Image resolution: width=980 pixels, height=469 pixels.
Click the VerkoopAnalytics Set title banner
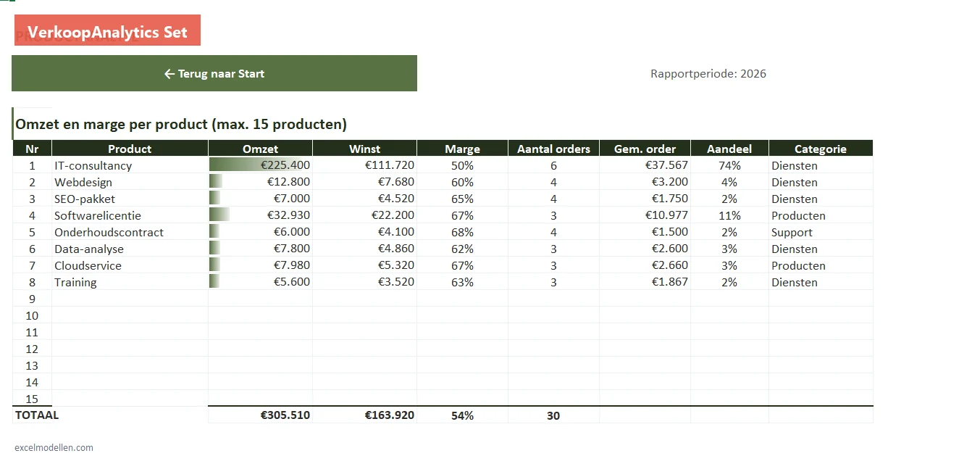(107, 30)
